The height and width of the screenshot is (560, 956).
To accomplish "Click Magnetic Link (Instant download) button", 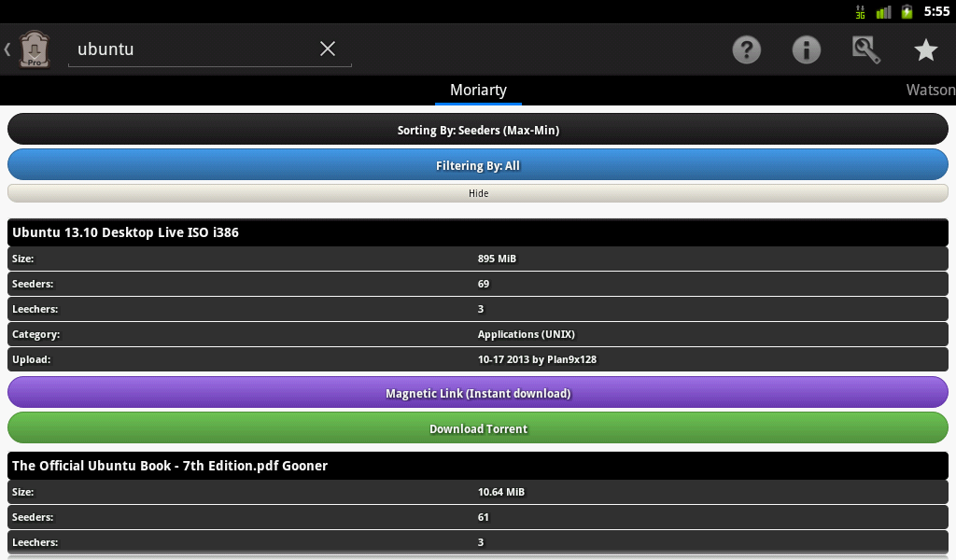I will (x=478, y=393).
